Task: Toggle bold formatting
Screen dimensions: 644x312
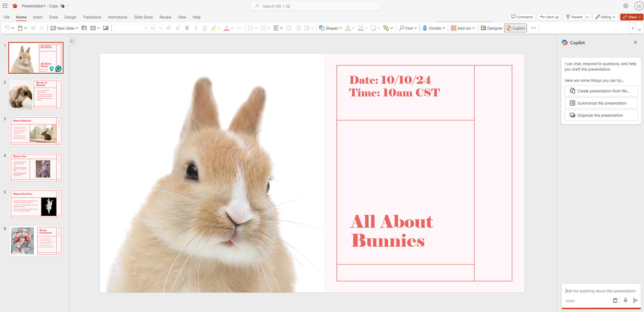Action: point(187,28)
